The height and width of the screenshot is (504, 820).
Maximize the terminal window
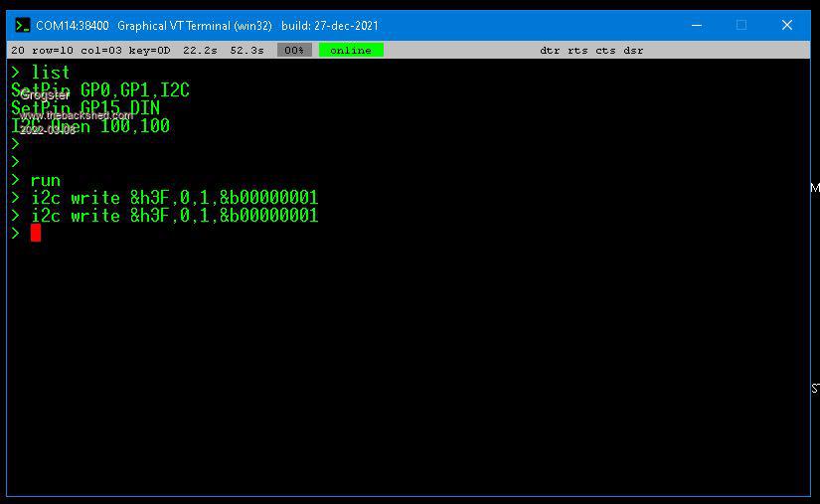(741, 25)
